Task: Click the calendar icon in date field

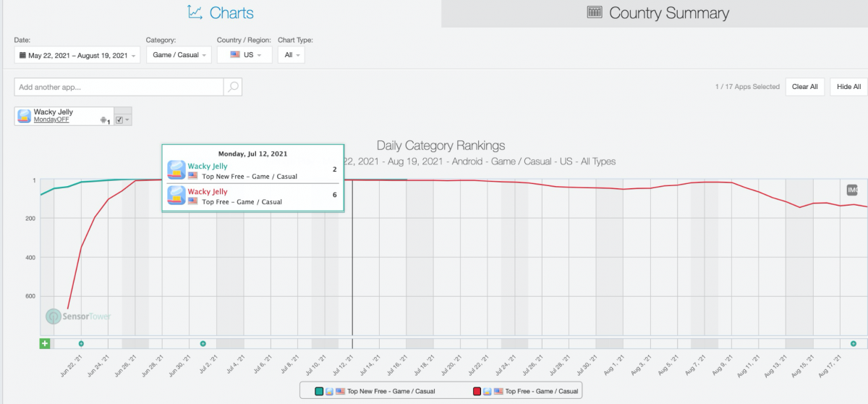Action: 22,55
